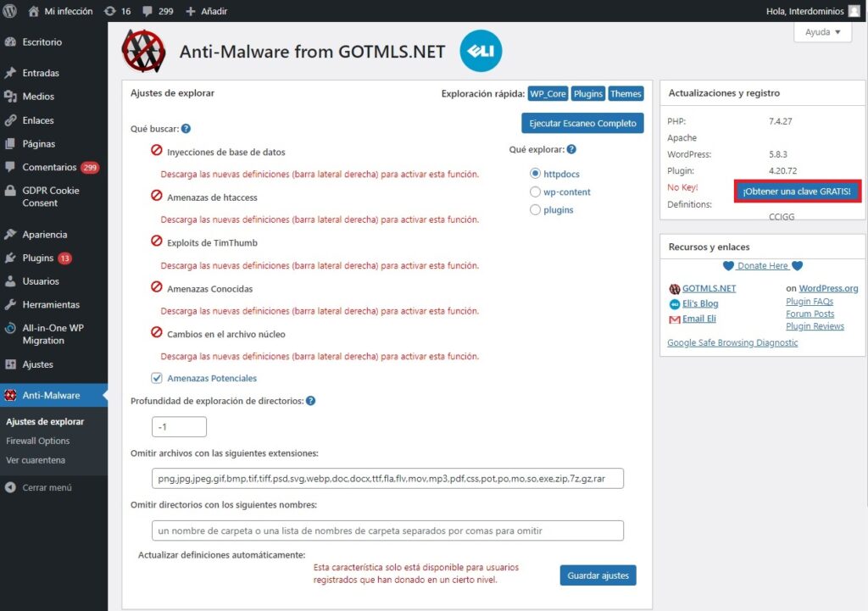Click ¡Obtener una clave GRATIS! button
This screenshot has width=868, height=611.
click(797, 192)
